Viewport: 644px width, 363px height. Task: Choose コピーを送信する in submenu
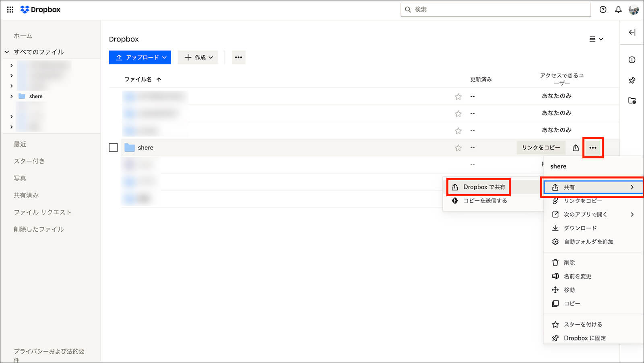[x=493, y=201]
